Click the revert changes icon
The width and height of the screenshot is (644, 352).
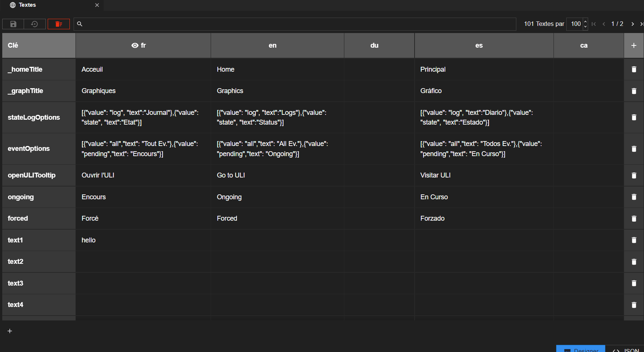pos(35,24)
